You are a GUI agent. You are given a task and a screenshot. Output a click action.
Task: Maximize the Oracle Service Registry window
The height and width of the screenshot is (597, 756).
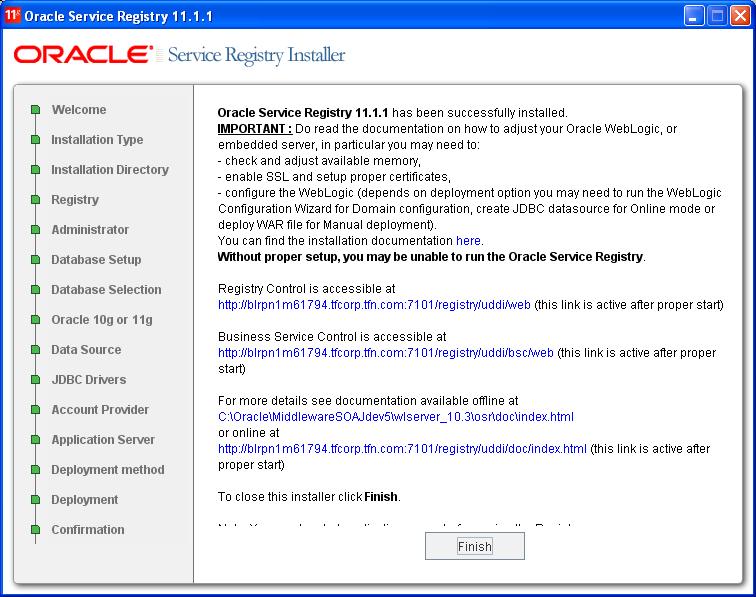pyautogui.click(x=717, y=16)
